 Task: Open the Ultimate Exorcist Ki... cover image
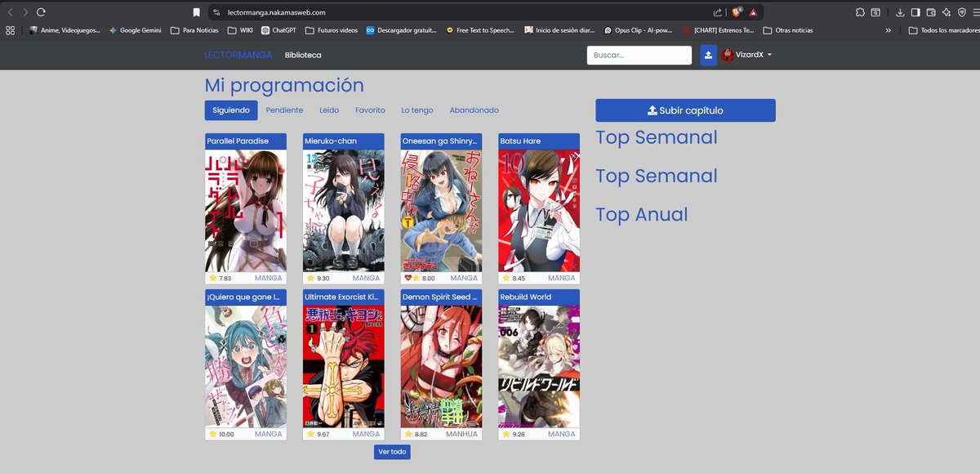click(343, 367)
